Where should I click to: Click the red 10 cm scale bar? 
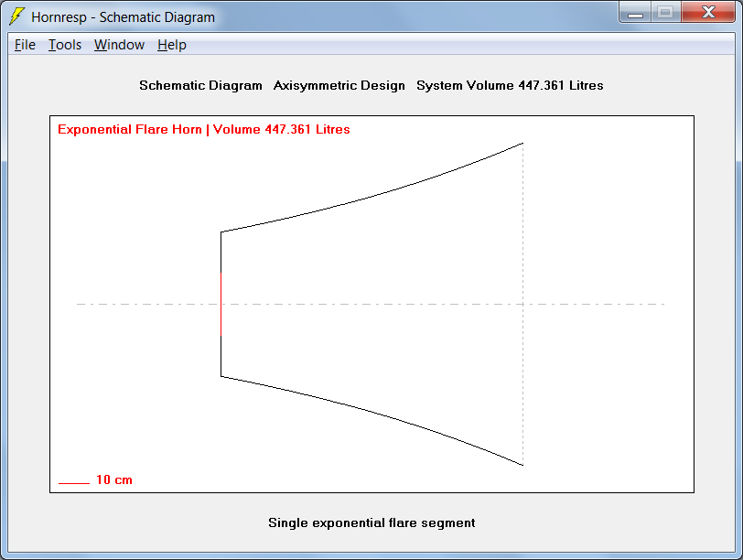point(74,483)
